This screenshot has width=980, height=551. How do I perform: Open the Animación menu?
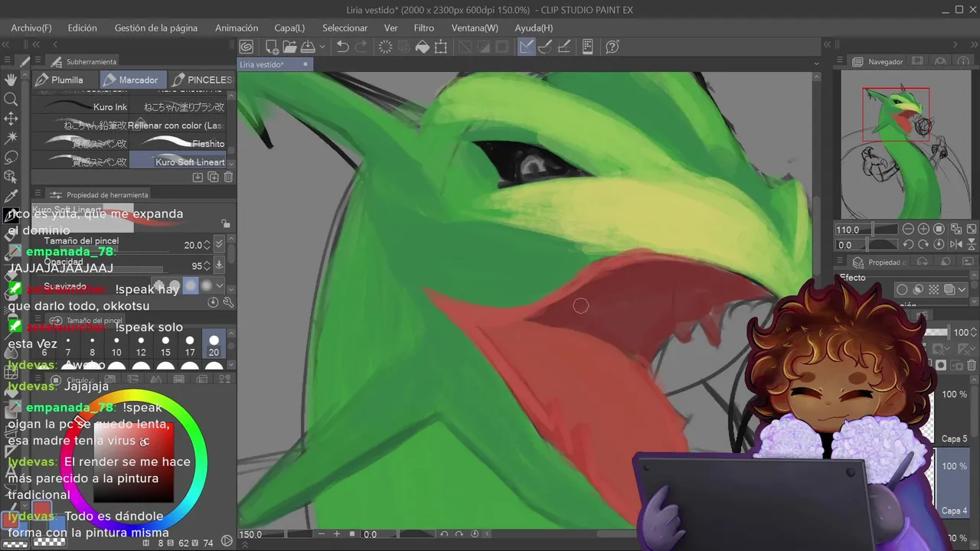pos(237,28)
